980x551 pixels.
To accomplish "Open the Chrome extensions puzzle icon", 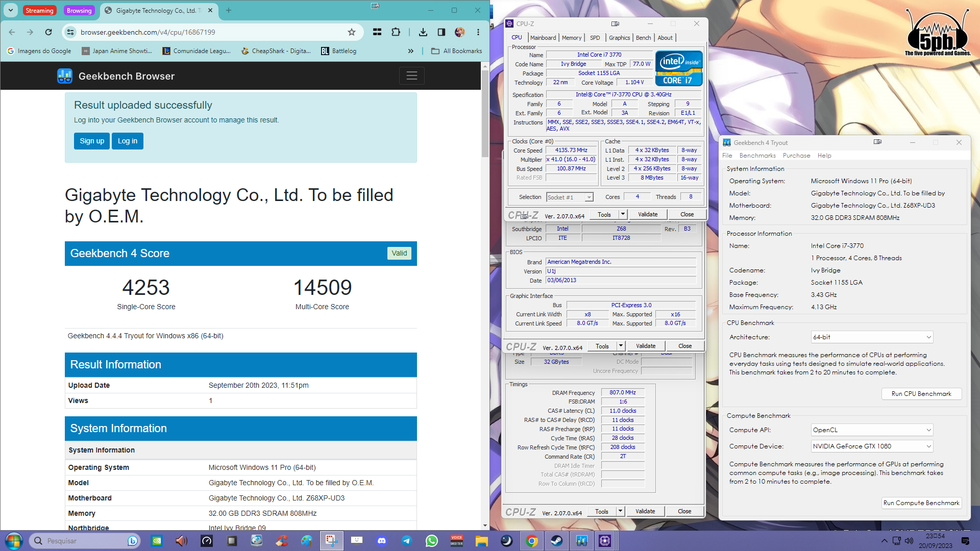I will pyautogui.click(x=396, y=32).
